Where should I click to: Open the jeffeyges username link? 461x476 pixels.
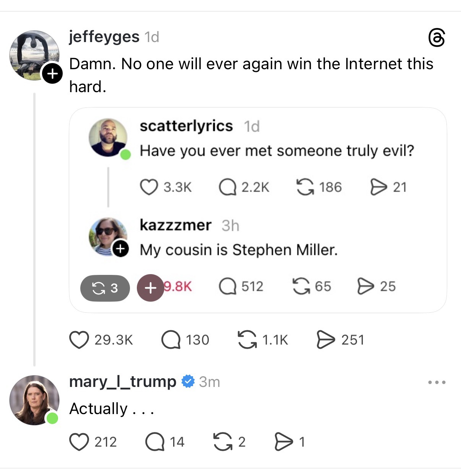point(104,37)
